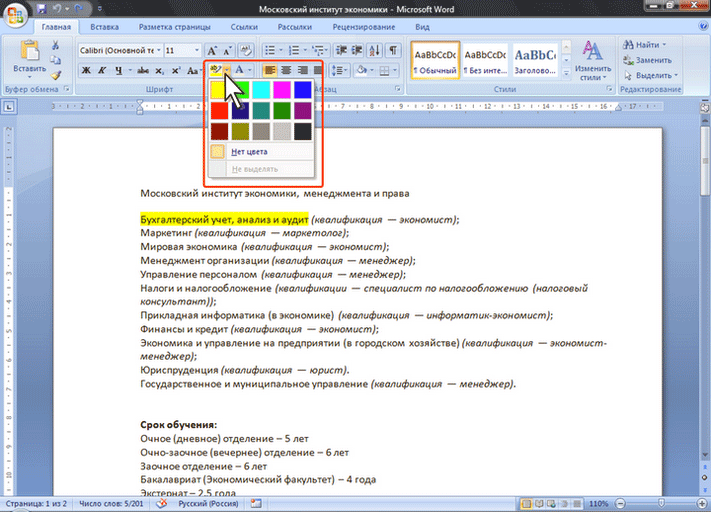Expand the highlight color dropdown arrow

pos(227,70)
